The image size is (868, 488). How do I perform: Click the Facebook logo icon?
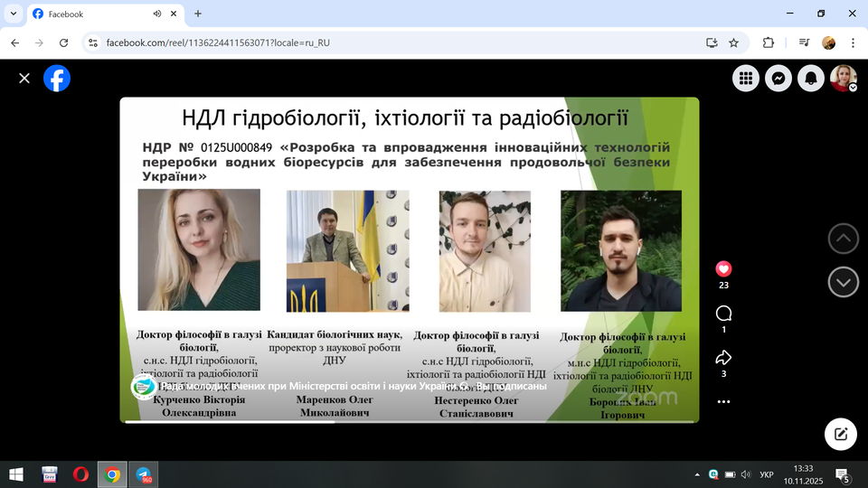click(57, 79)
